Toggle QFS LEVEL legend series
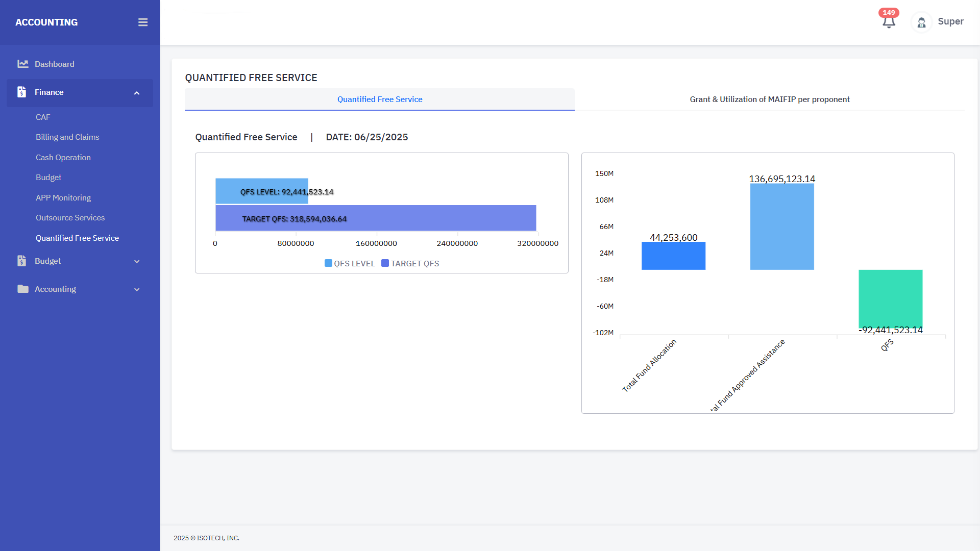The image size is (980, 551). pos(350,263)
